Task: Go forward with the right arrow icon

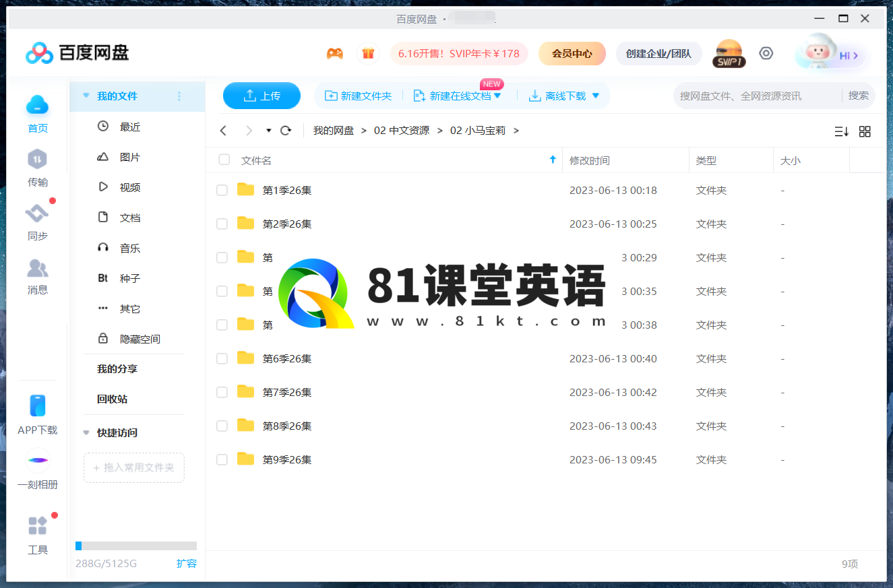Action: coord(249,131)
